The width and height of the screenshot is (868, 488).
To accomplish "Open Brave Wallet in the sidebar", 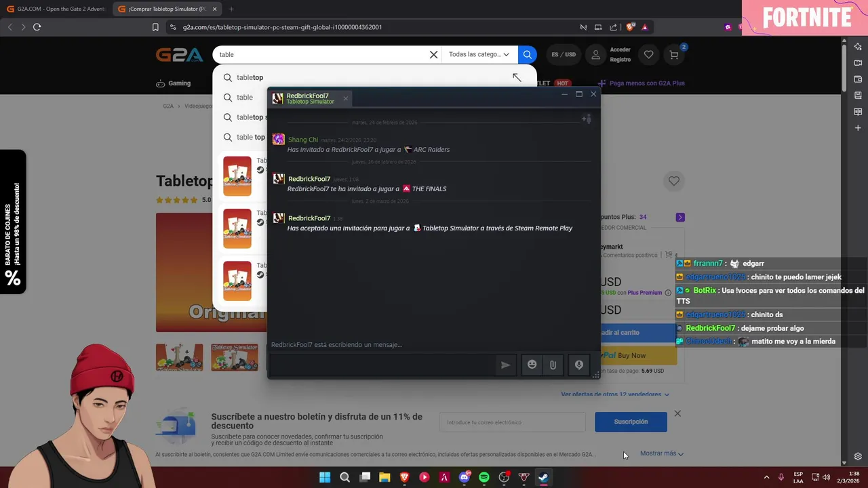I will (x=858, y=79).
